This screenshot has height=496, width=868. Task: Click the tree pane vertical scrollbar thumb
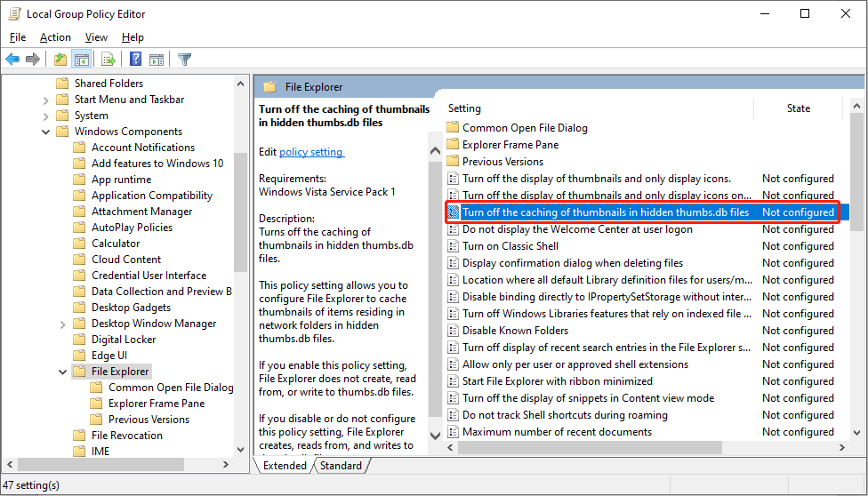(x=241, y=212)
